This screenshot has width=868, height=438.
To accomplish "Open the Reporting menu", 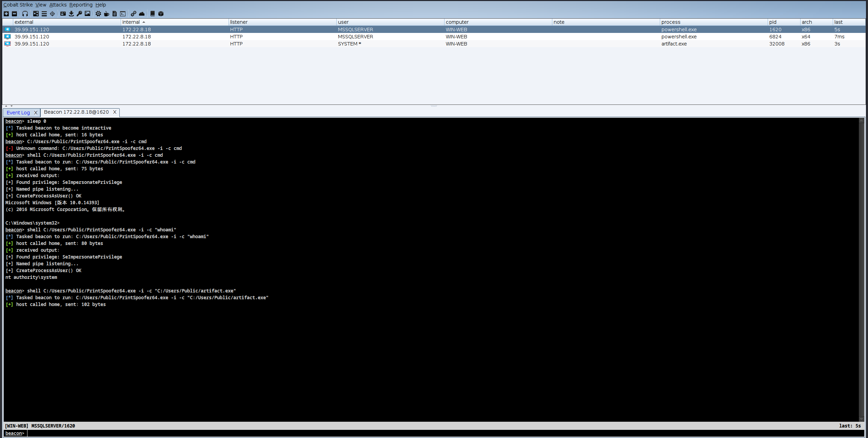I will click(81, 5).
